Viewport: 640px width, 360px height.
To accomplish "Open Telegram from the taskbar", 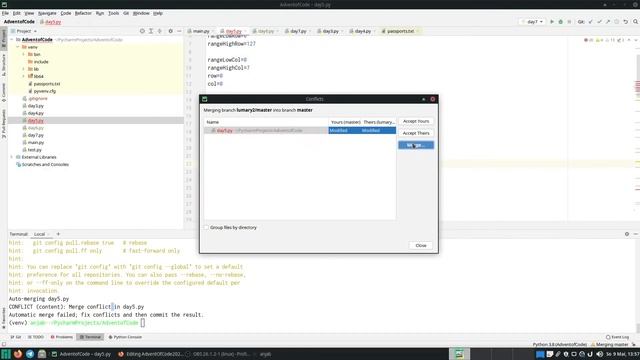I will pyautogui.click(x=30, y=354).
